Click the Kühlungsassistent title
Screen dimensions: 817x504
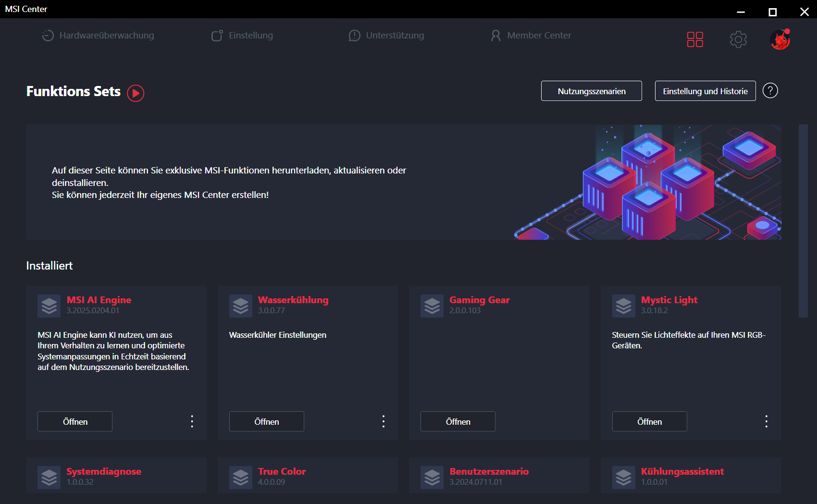point(682,471)
